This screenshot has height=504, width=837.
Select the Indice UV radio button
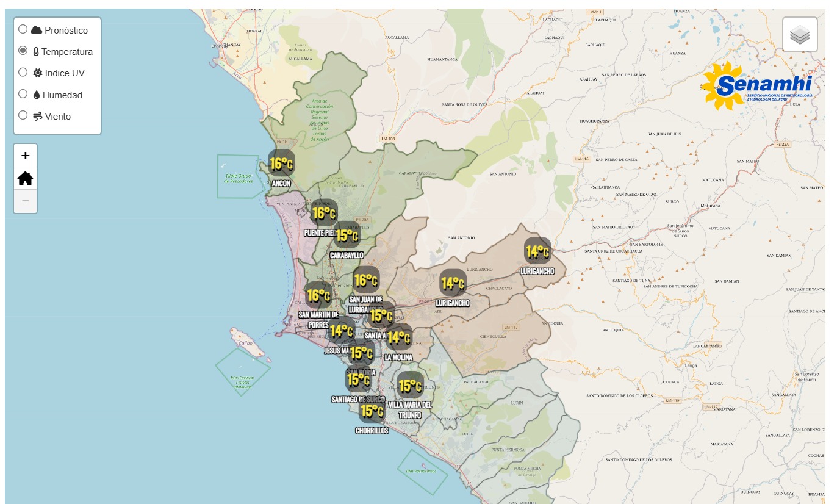click(23, 72)
